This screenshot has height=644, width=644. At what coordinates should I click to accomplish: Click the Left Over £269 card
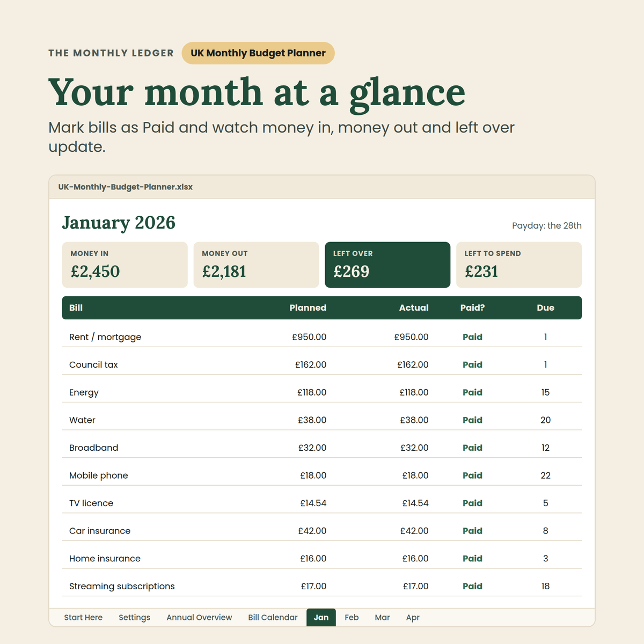point(387,265)
